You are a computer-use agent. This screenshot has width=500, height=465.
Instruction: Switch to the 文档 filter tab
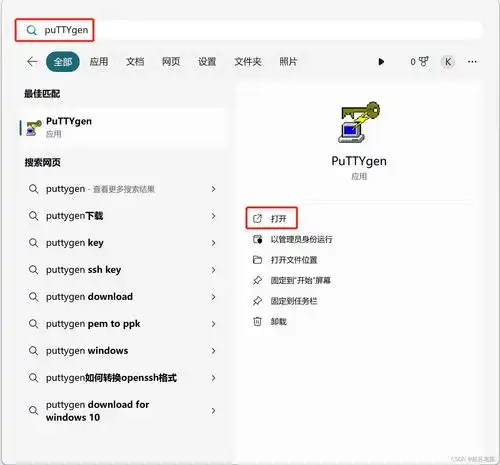(135, 62)
